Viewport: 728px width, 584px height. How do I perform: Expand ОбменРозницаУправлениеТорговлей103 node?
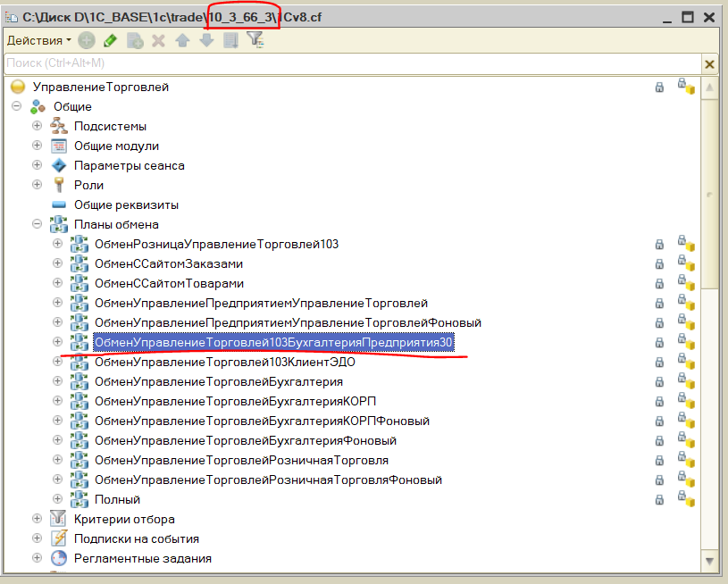57,244
